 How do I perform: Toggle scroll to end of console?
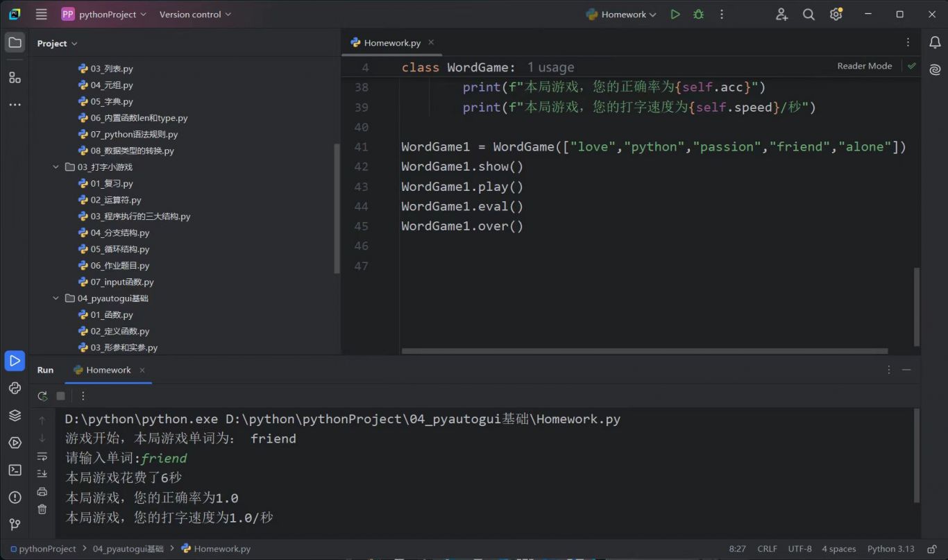pos(42,473)
